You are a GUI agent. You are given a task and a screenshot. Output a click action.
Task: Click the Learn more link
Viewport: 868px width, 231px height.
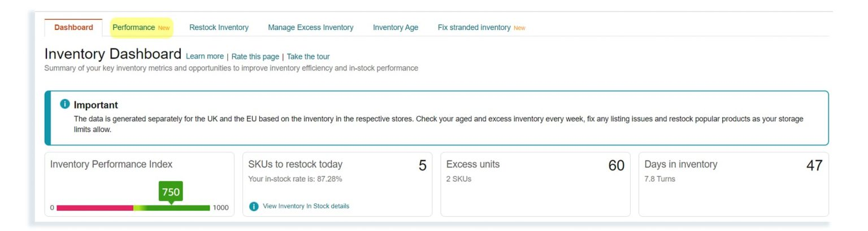[x=205, y=56]
